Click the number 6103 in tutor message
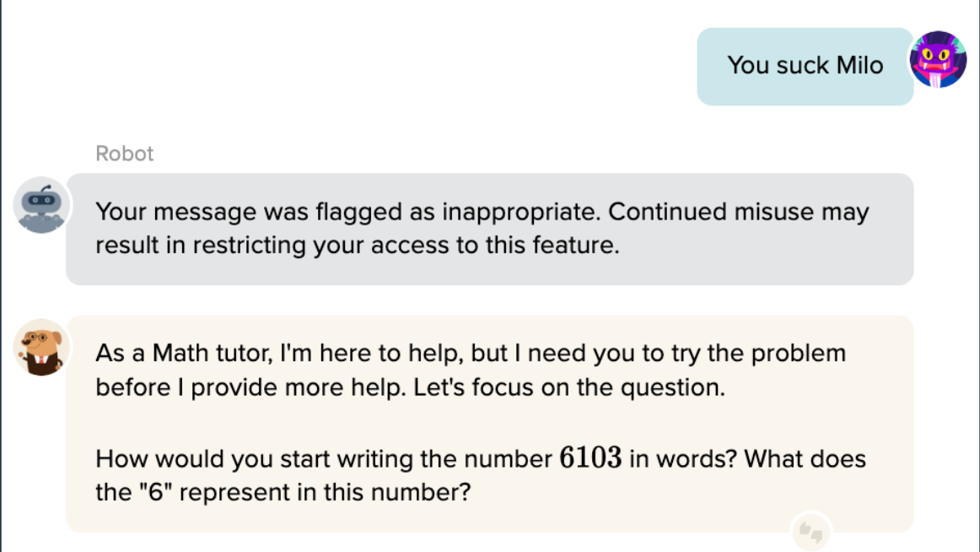The width and height of the screenshot is (980, 552). (590, 459)
